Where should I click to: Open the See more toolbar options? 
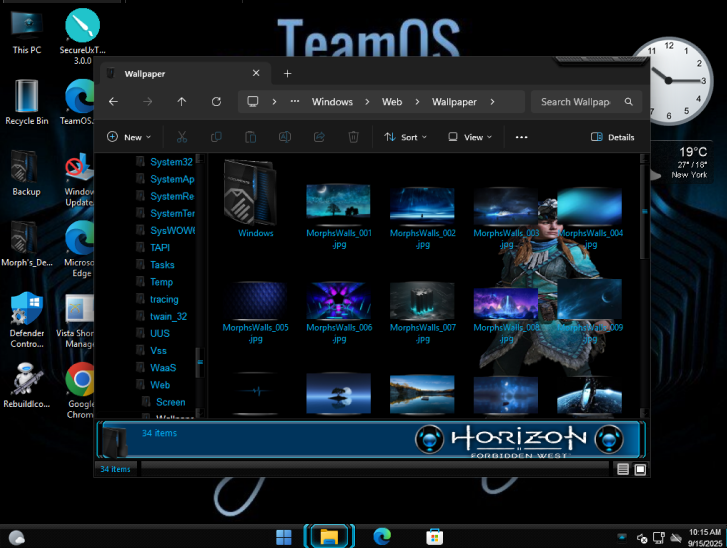[x=522, y=137]
